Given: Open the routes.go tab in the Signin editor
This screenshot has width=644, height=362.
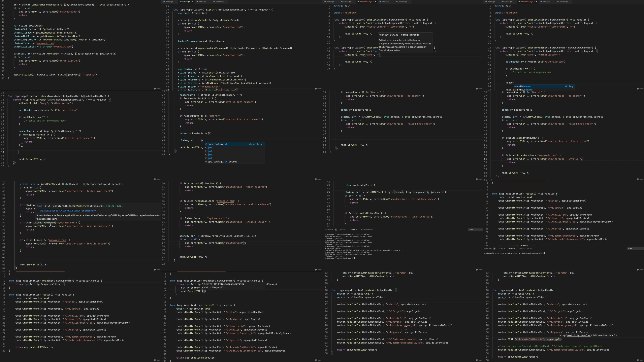Looking at the screenshot, I should tap(169, 2).
